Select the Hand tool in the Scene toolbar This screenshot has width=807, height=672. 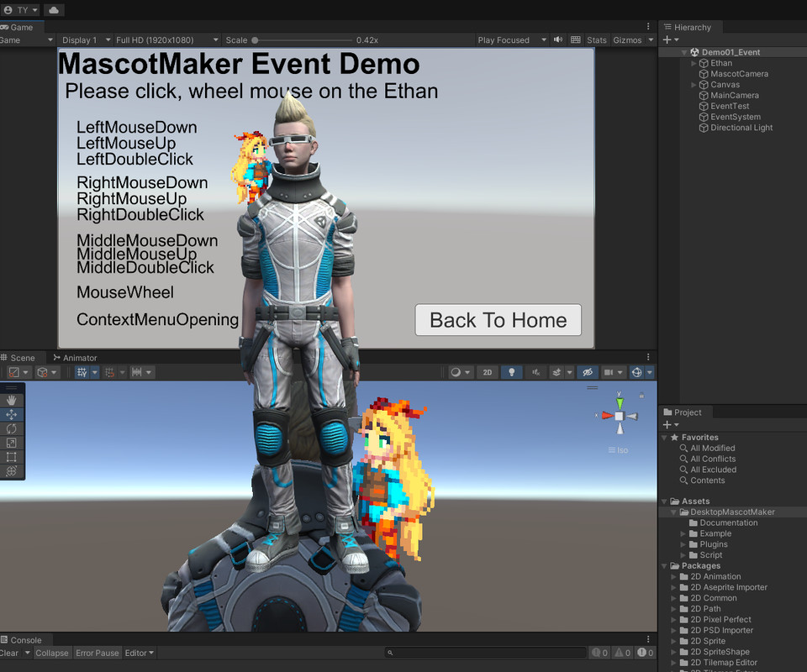pyautogui.click(x=11, y=400)
